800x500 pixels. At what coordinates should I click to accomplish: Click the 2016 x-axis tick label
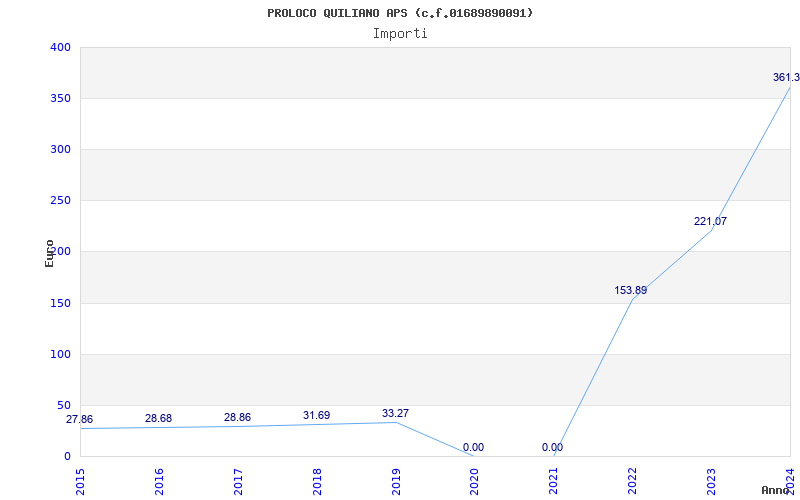pos(159,482)
